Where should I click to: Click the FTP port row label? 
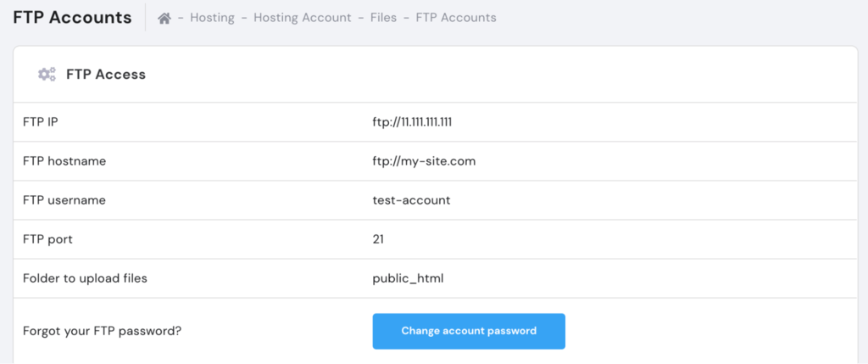click(x=47, y=239)
